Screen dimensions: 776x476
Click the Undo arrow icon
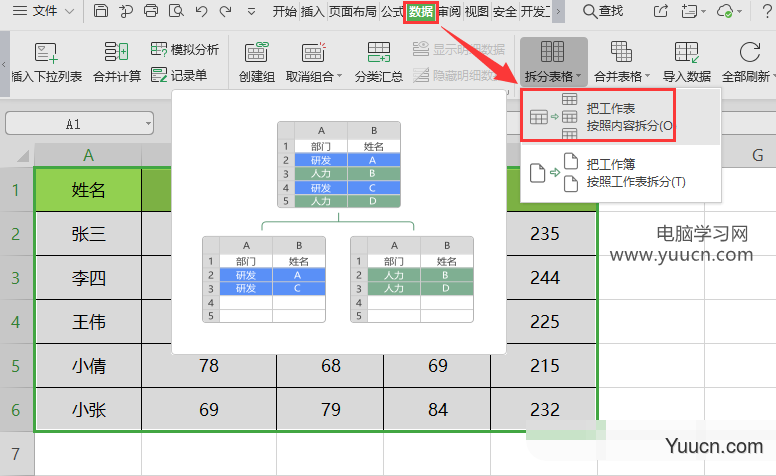(x=201, y=11)
